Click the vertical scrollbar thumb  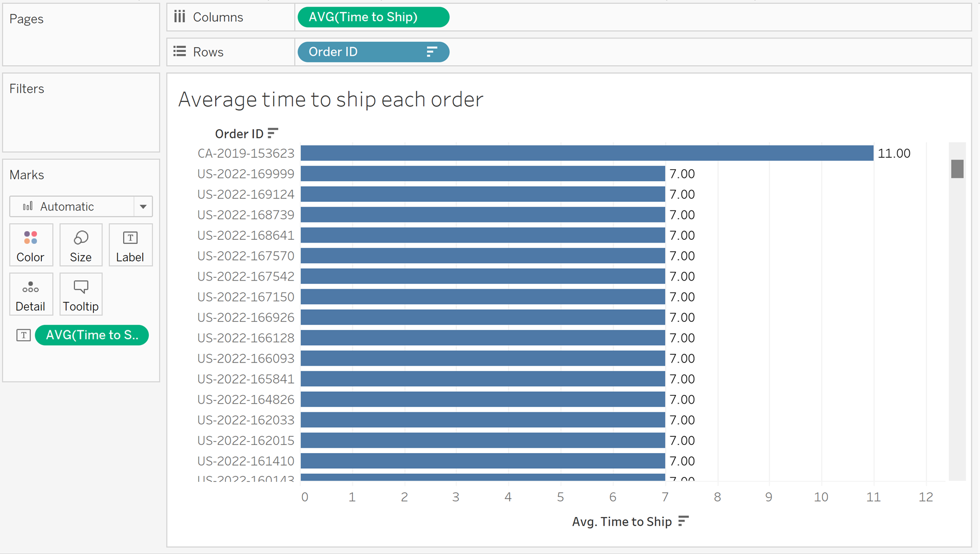(x=957, y=169)
